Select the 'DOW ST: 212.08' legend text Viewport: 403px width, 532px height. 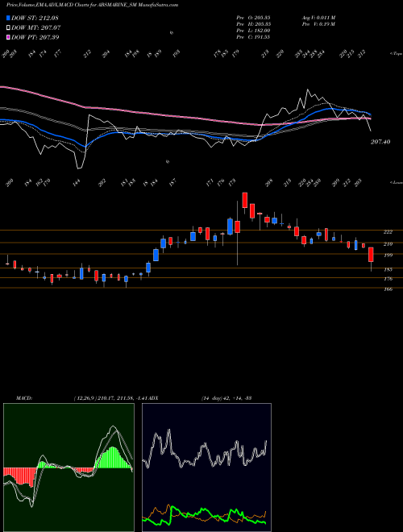pos(35,18)
